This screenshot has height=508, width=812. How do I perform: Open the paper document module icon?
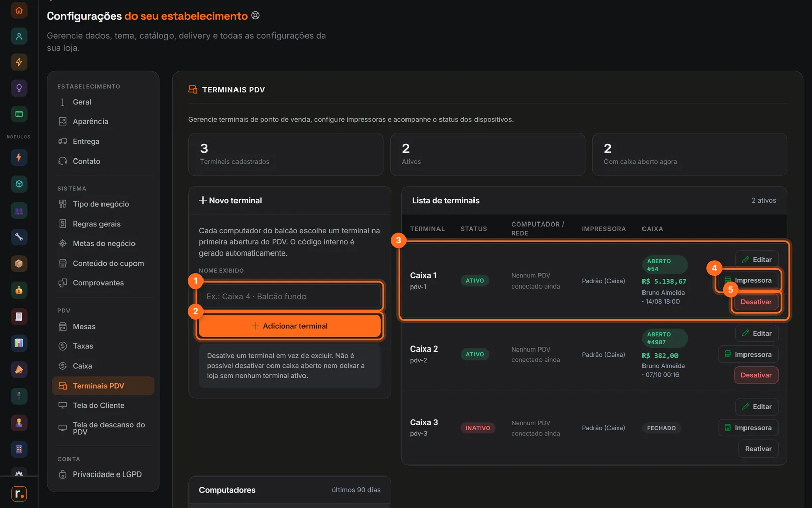tap(19, 316)
